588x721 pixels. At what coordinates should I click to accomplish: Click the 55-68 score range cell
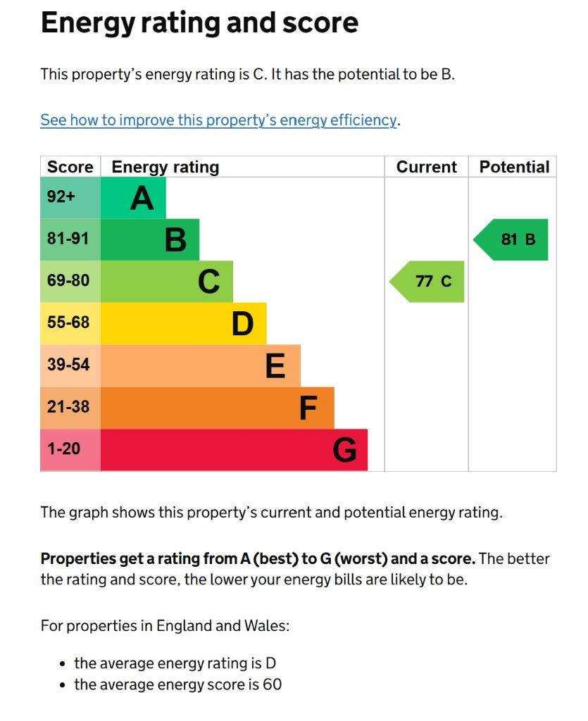[70, 323]
